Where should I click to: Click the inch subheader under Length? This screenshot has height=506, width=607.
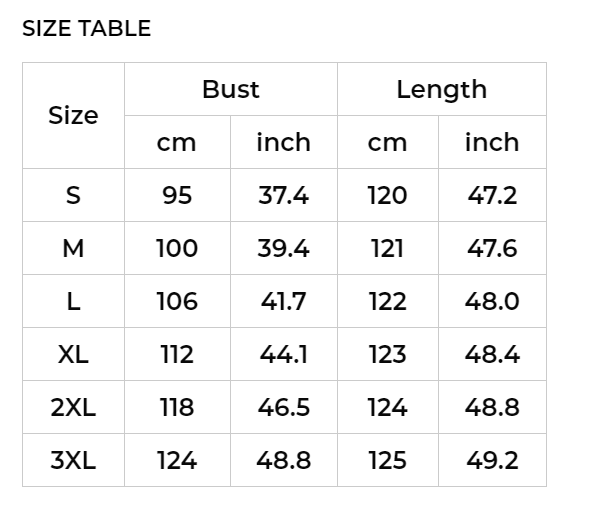492,143
